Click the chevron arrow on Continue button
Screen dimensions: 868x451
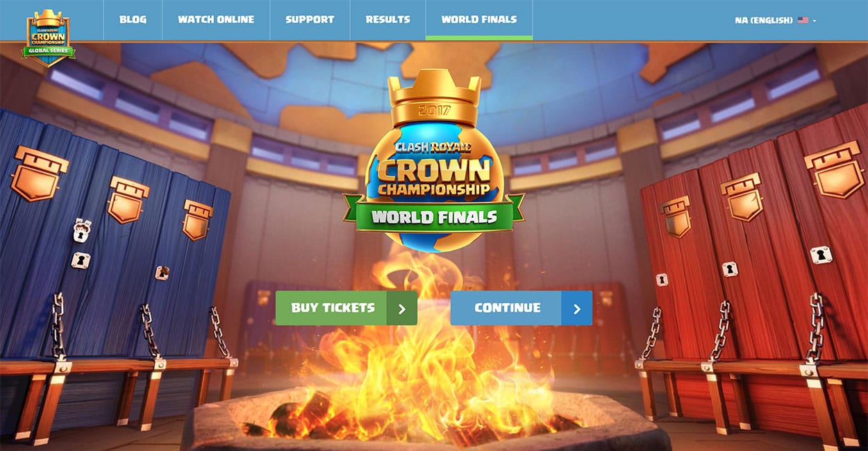point(578,308)
